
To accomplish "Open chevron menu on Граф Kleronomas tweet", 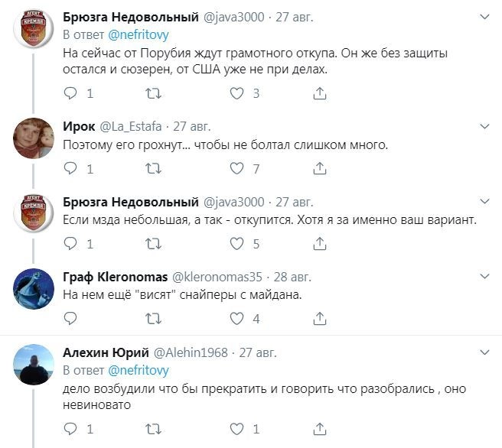I will pos(484,275).
